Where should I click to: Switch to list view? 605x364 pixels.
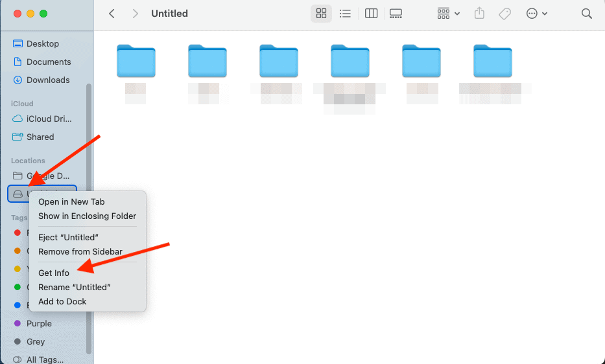point(345,14)
